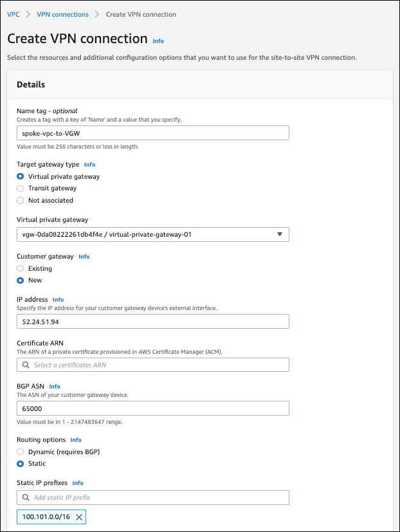Open Info for IP address
Screen dimensions: 400x532
pyautogui.click(x=58, y=300)
